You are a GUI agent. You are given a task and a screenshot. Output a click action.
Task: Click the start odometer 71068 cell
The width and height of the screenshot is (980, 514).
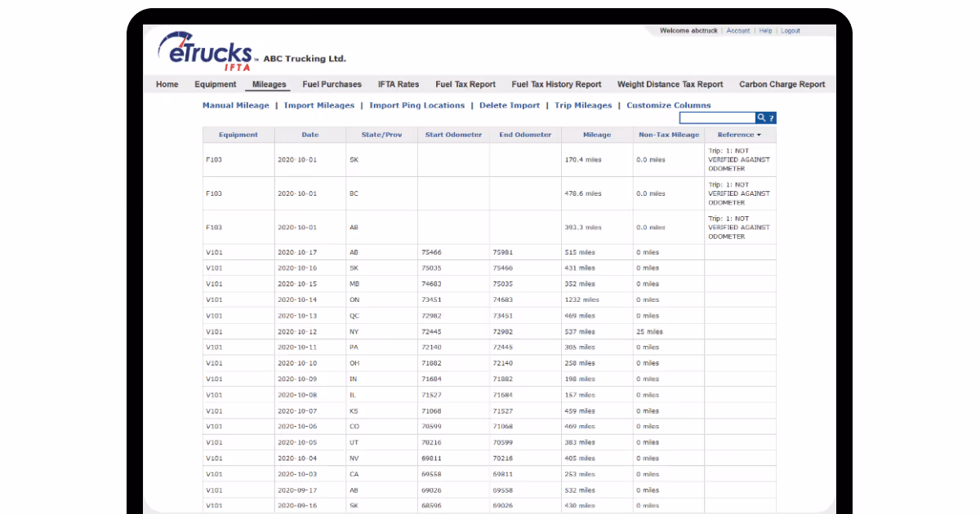coord(453,411)
